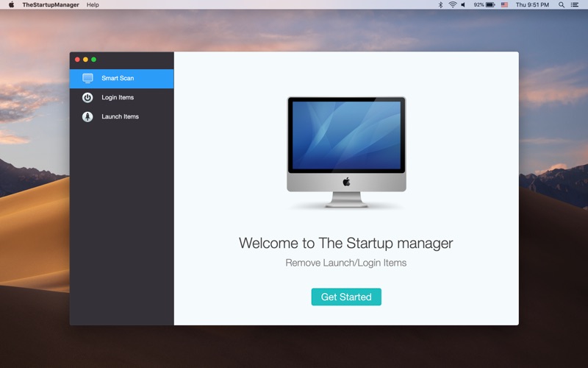
Task: Click the Bluetooth status icon
Action: point(440,5)
